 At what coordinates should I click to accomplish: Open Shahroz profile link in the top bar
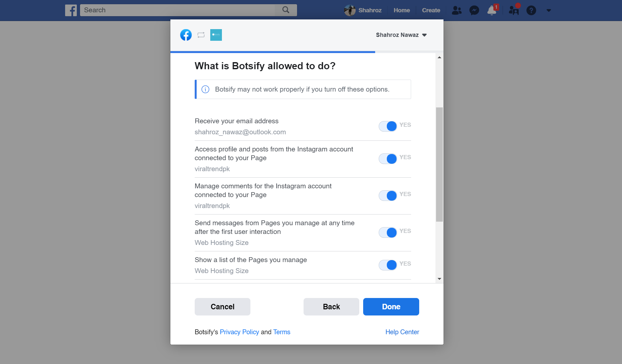click(x=370, y=10)
